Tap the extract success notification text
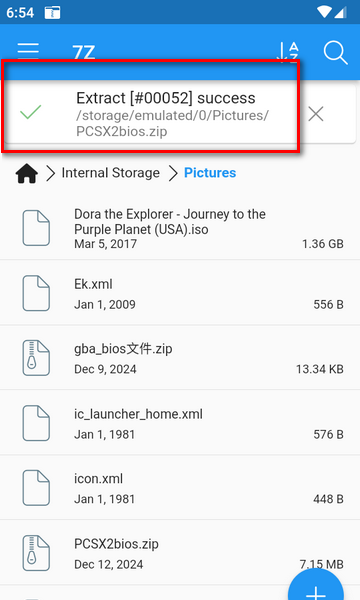Screen dimensions: 360x600 (x=166, y=98)
